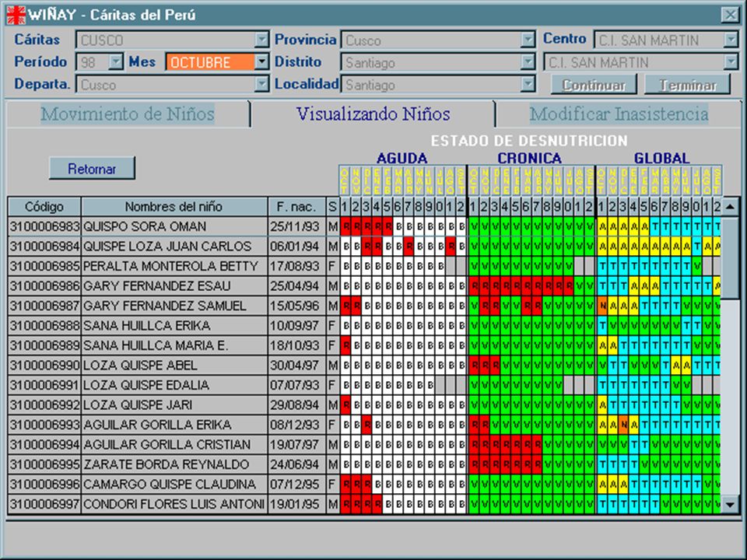747x560 pixels.
Task: Click the Terminar button
Action: (x=687, y=85)
